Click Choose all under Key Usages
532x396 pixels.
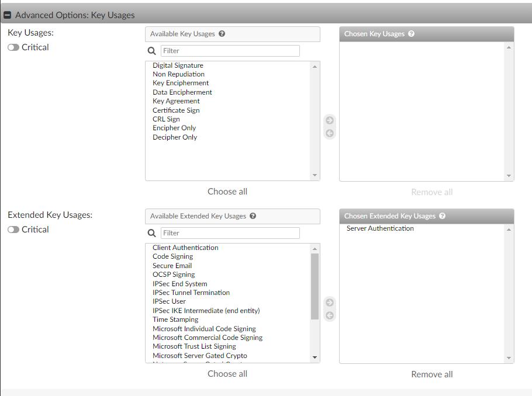[x=227, y=191]
